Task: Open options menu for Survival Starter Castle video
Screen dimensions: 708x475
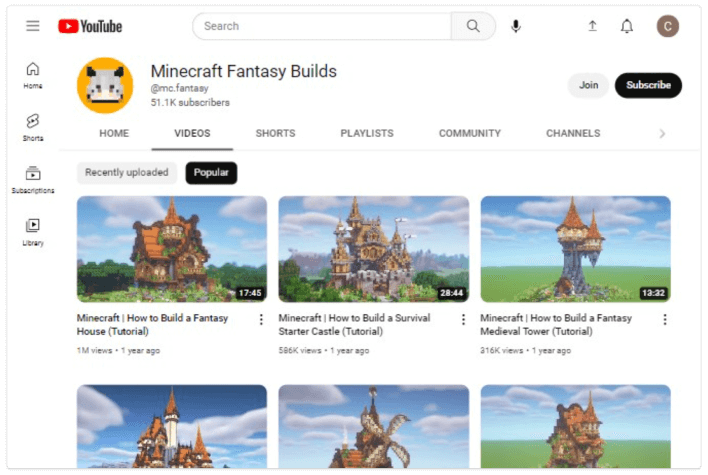Action: [x=463, y=319]
